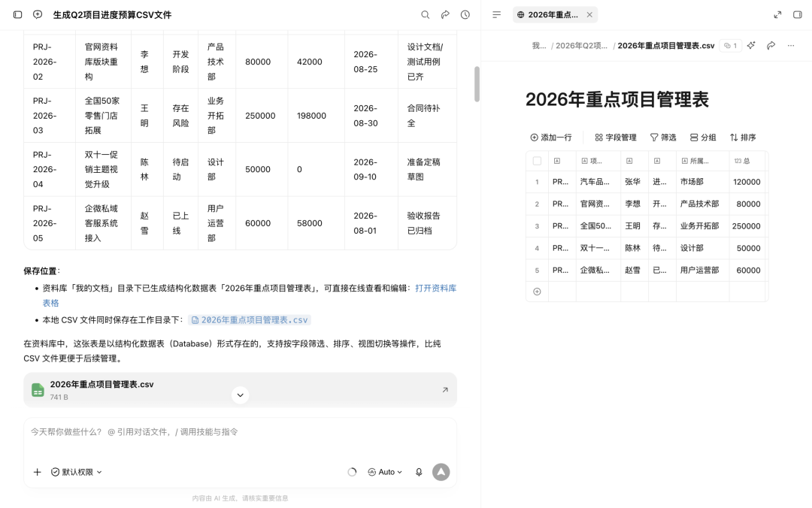Click 添加一行 to add a row
Image resolution: width=812 pixels, height=508 pixels.
point(551,138)
